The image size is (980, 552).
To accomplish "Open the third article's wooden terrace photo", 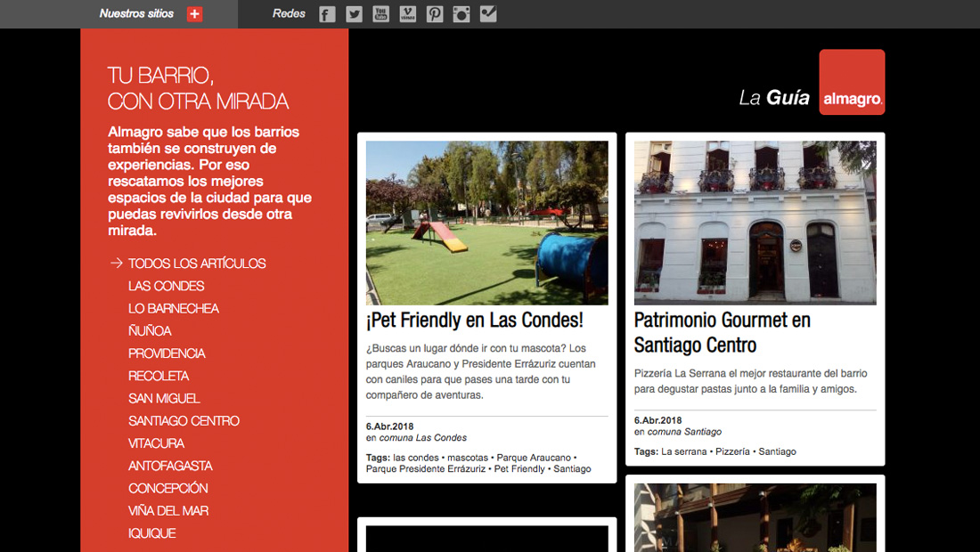I will point(755,517).
